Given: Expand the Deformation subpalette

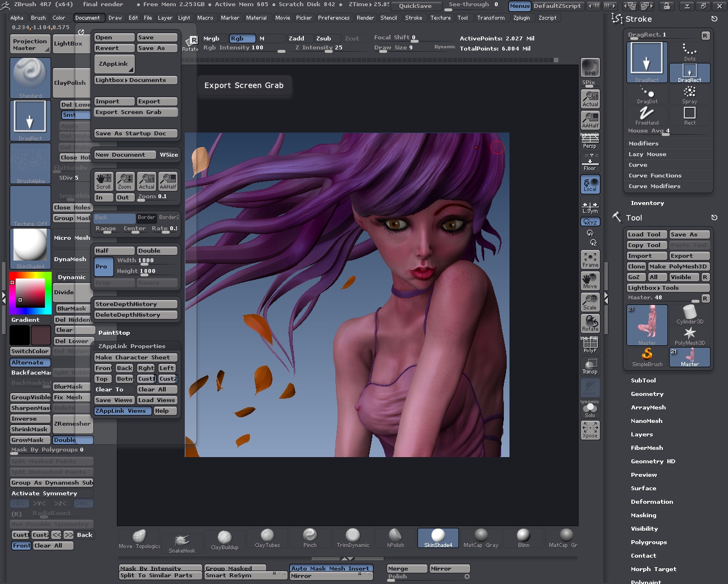Looking at the screenshot, I should pos(652,502).
